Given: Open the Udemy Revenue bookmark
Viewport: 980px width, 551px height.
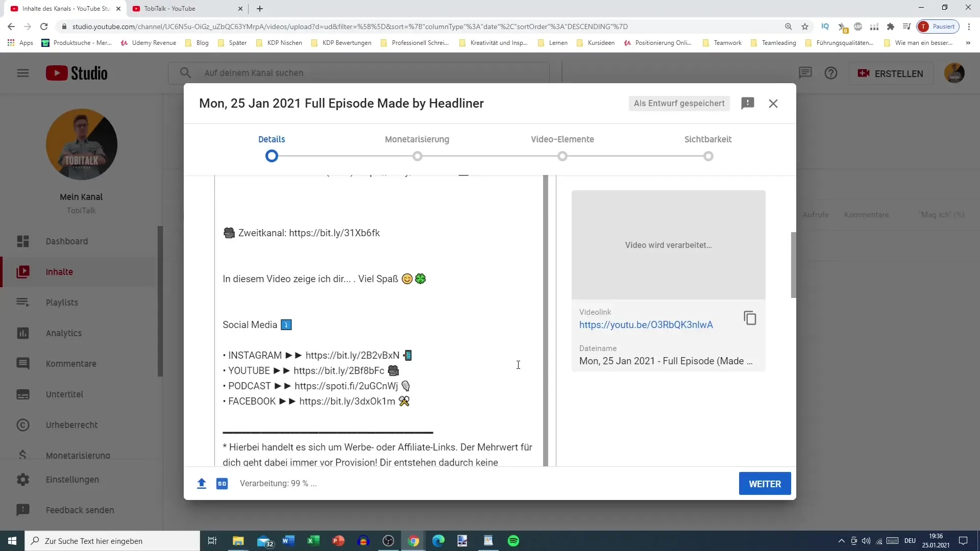Looking at the screenshot, I should (x=149, y=43).
